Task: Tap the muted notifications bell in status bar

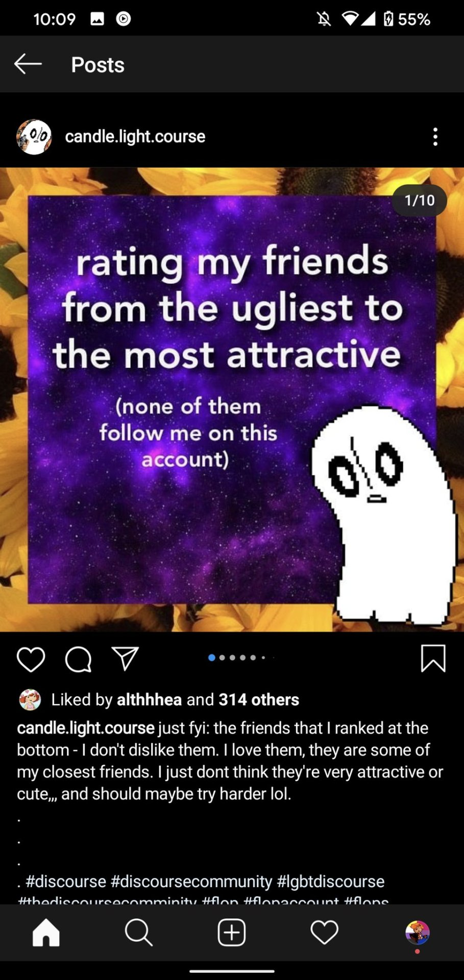Action: pos(324,19)
